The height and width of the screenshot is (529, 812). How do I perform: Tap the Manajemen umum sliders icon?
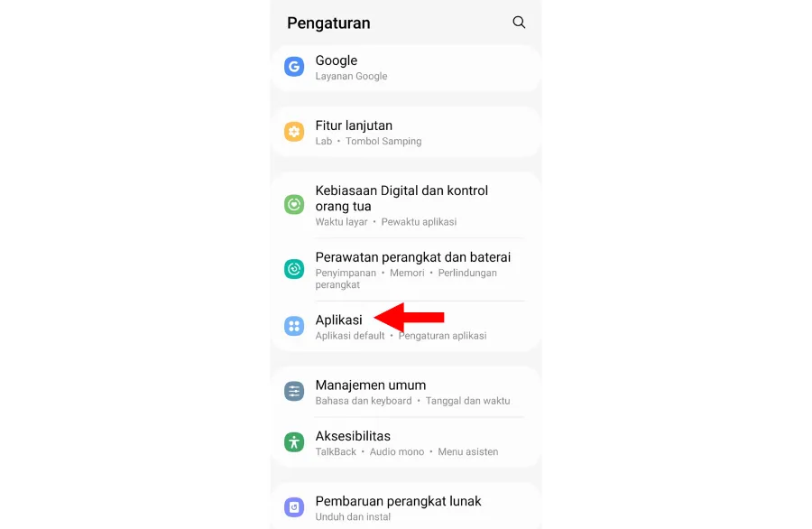point(294,391)
